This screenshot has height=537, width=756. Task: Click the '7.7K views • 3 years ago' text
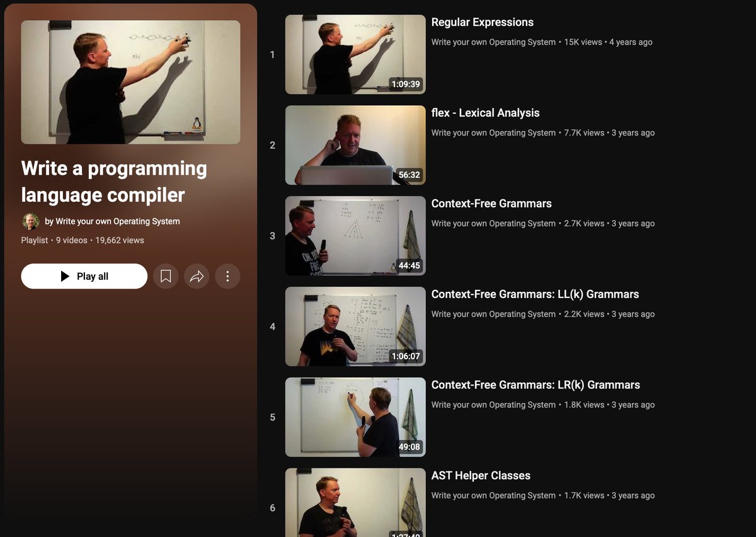[609, 133]
